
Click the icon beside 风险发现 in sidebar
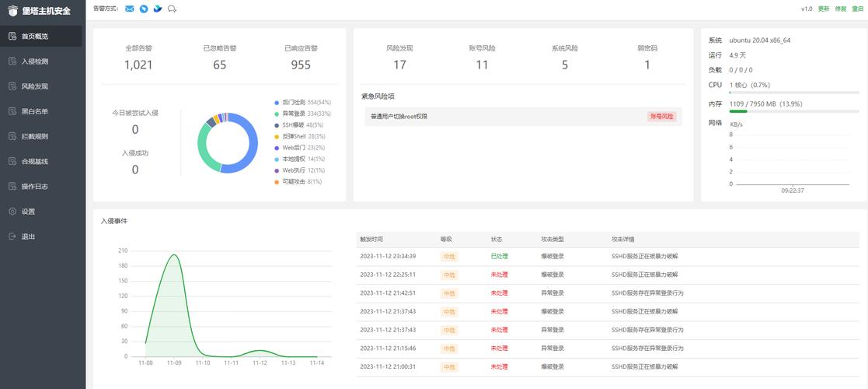pos(12,86)
